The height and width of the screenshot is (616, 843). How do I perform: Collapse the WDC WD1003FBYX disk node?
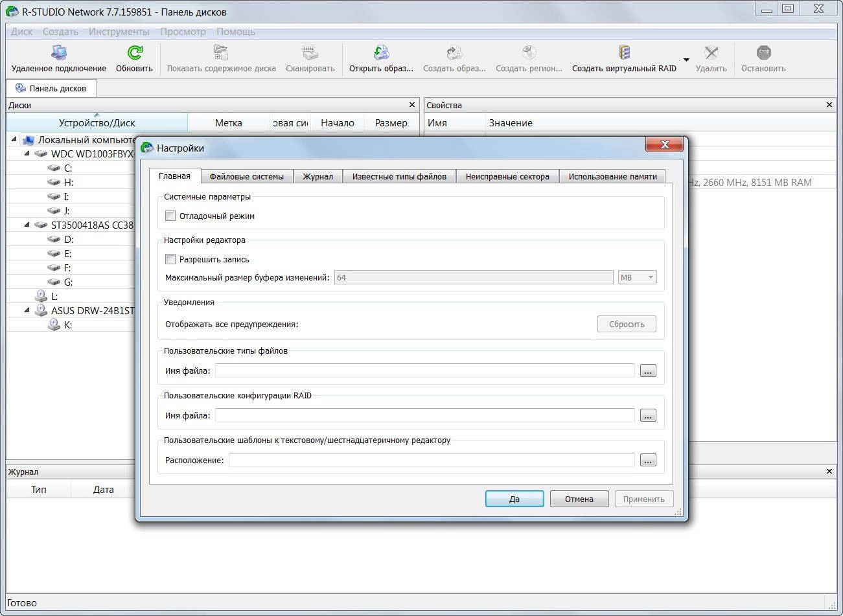tap(27, 154)
